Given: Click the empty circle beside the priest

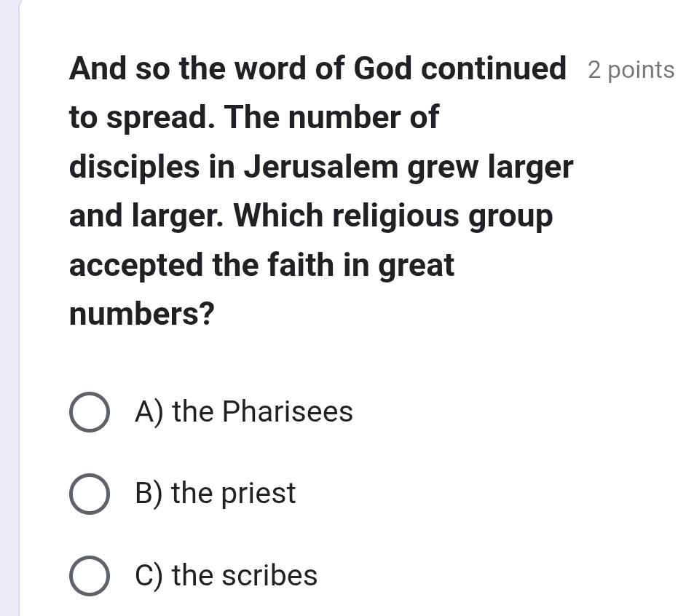Looking at the screenshot, I should click(89, 494).
